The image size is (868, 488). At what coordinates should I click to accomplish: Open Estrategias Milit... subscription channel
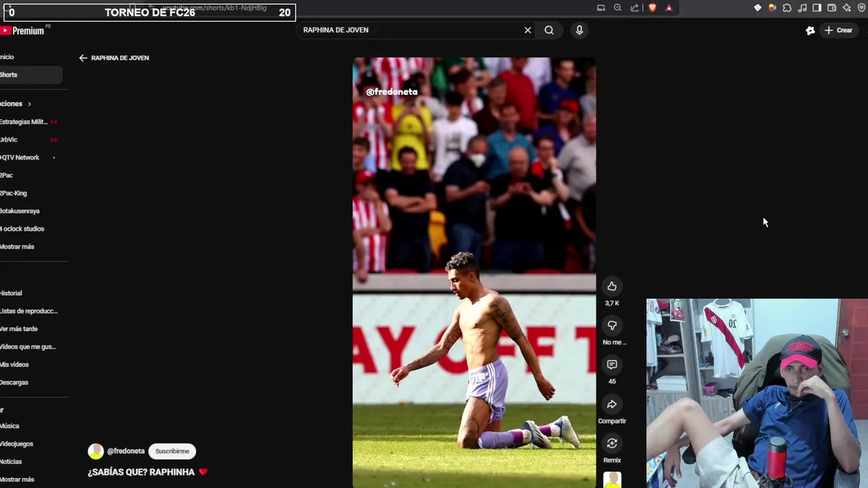24,122
